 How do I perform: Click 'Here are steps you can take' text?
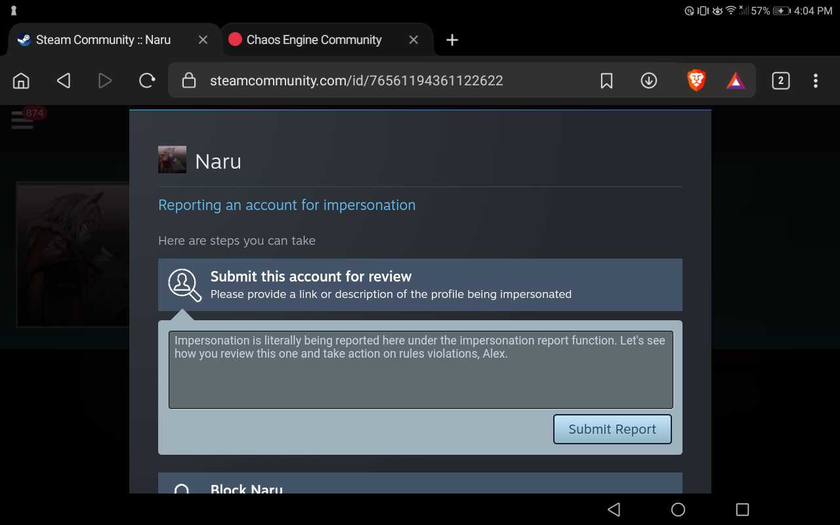pyautogui.click(x=237, y=241)
